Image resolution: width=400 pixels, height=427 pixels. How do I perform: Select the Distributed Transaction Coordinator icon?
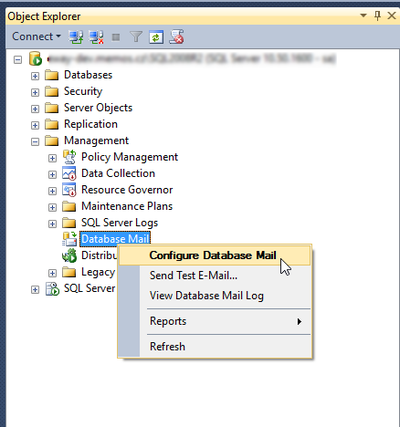[x=69, y=256]
